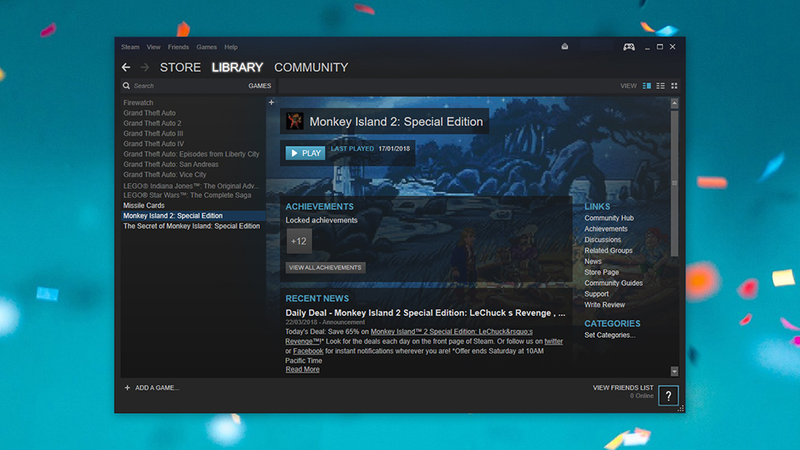Viewport: 800px width, 450px height.
Task: Open Support link
Action: click(x=596, y=294)
